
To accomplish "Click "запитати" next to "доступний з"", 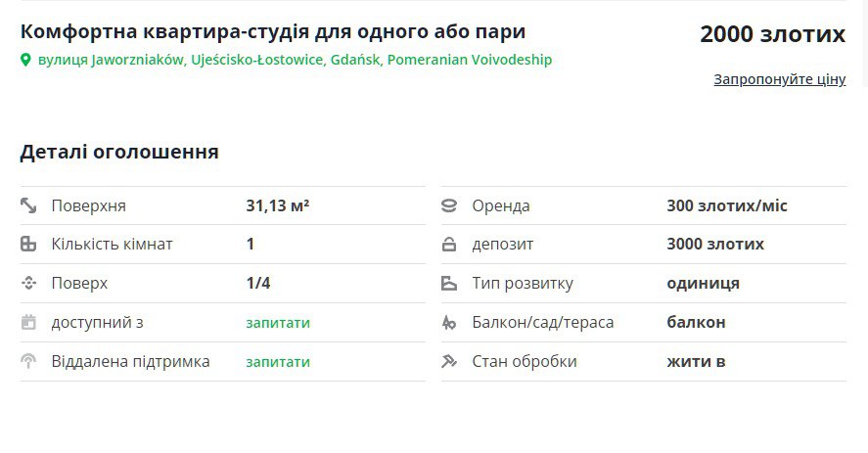I will pyautogui.click(x=278, y=322).
